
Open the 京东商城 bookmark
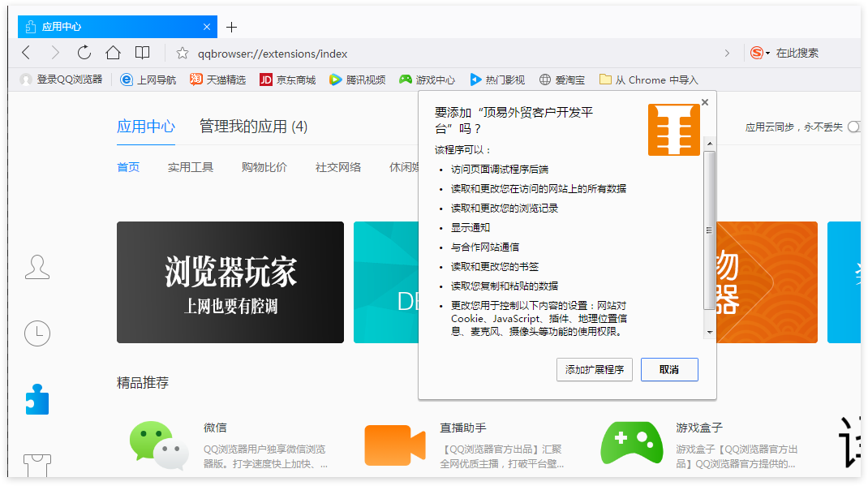[288, 80]
